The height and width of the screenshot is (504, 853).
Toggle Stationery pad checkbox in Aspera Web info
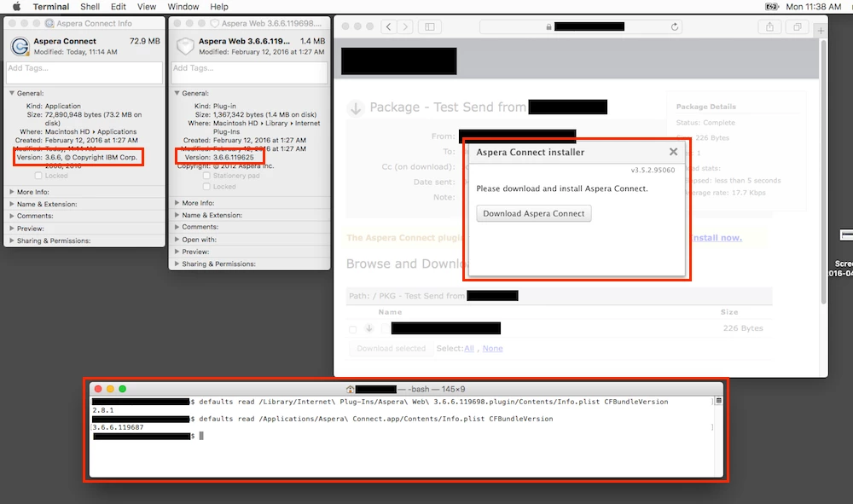(x=206, y=176)
